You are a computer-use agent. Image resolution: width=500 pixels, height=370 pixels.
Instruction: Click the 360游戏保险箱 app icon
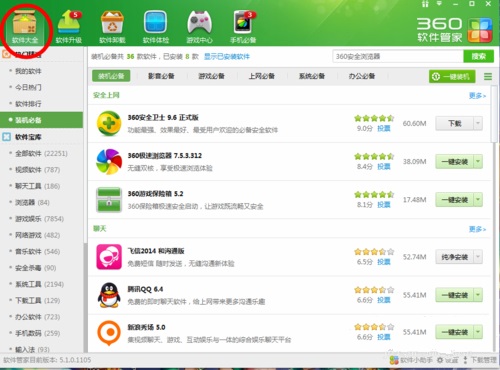pyautogui.click(x=109, y=200)
